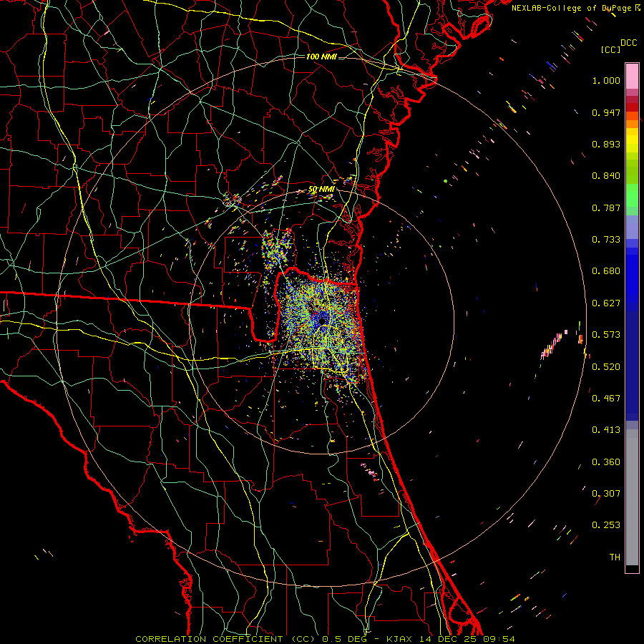The height and width of the screenshot is (644, 644).
Task: Select the 0.467 legend value
Action: point(606,399)
